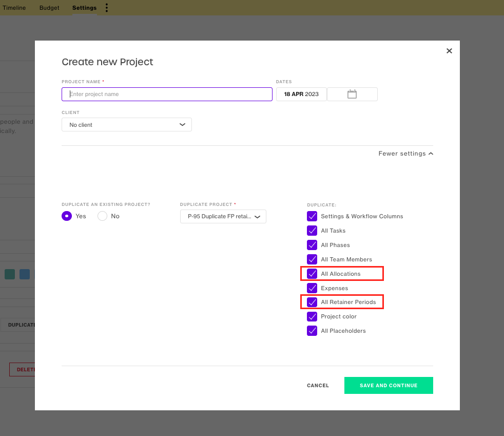Uncheck the Project color option
This screenshot has height=436, width=504.
coord(312,316)
